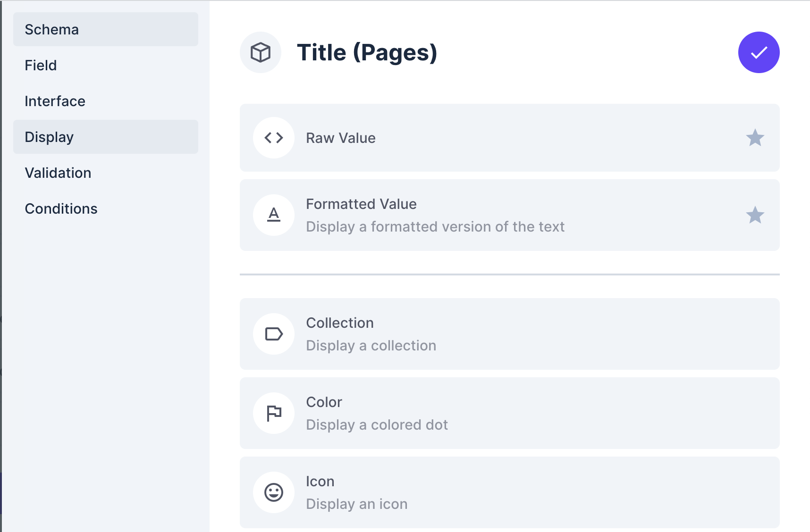Viewport: 810px width, 532px height.
Task: Click the star icon on the Color row
Action: (755, 413)
